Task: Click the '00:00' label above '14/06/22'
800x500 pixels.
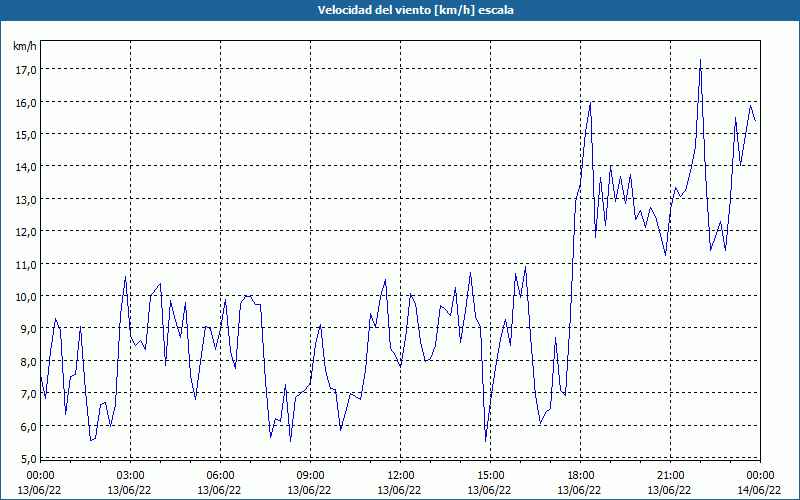Action: pos(763,476)
